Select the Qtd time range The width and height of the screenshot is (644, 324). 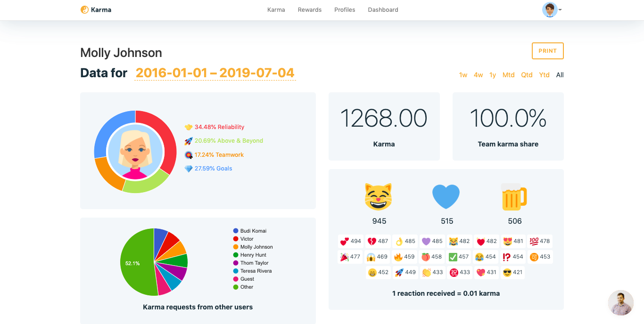527,75
